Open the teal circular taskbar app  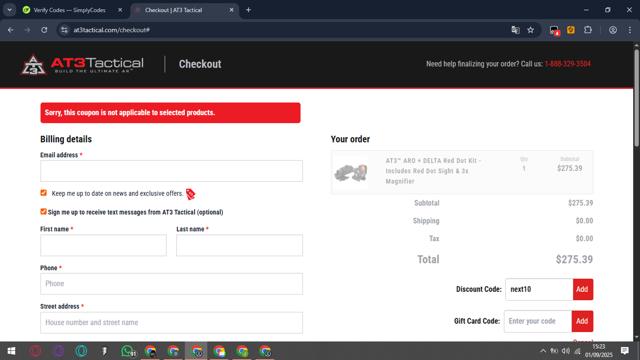click(x=81, y=351)
